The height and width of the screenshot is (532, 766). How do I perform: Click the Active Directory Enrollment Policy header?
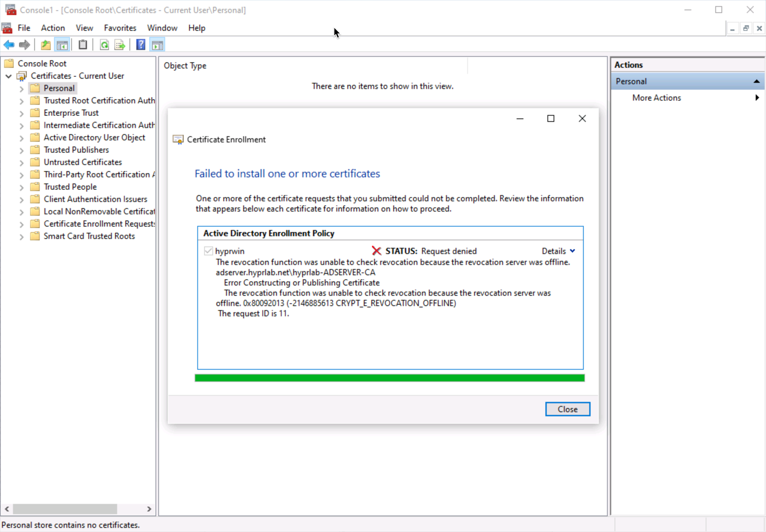269,233
